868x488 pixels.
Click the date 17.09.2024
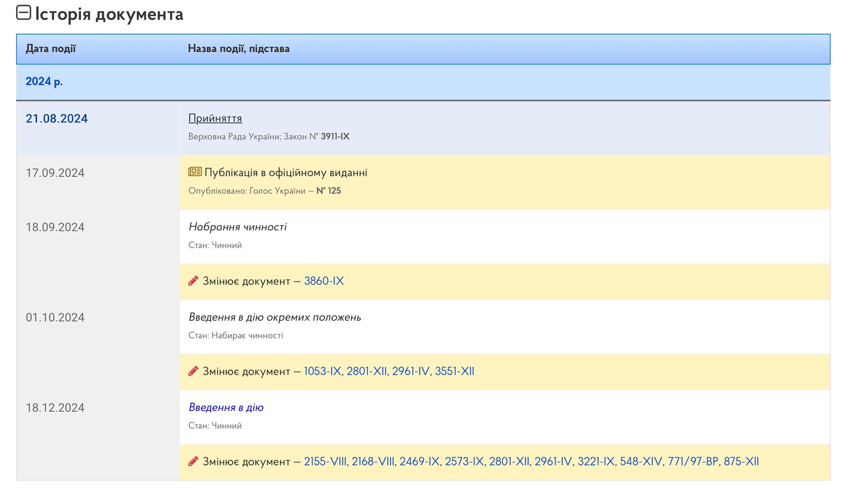55,173
